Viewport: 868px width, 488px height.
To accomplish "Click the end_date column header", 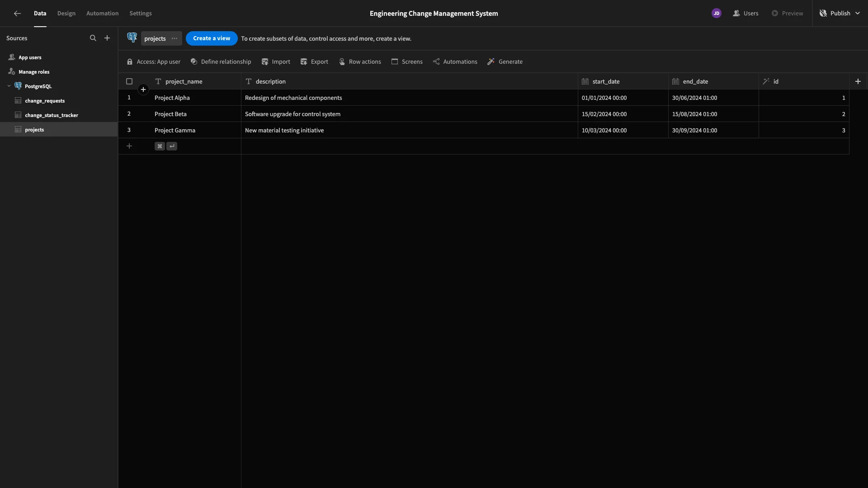I will (713, 81).
